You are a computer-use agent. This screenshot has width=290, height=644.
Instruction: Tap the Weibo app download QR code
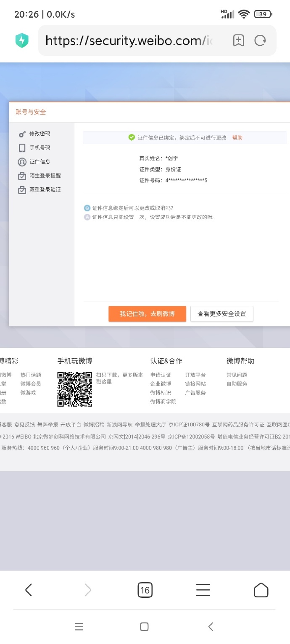[75, 389]
